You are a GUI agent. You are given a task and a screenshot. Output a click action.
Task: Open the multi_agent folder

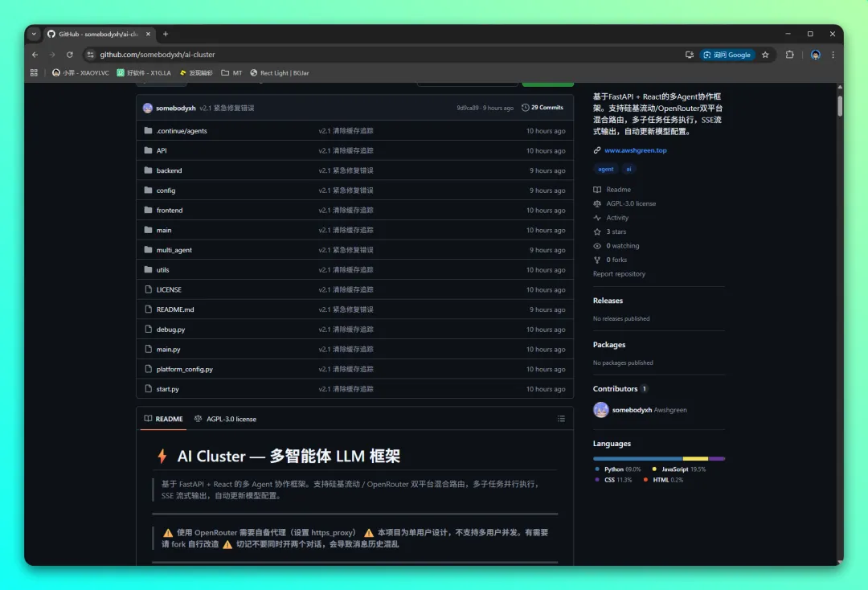click(x=174, y=250)
